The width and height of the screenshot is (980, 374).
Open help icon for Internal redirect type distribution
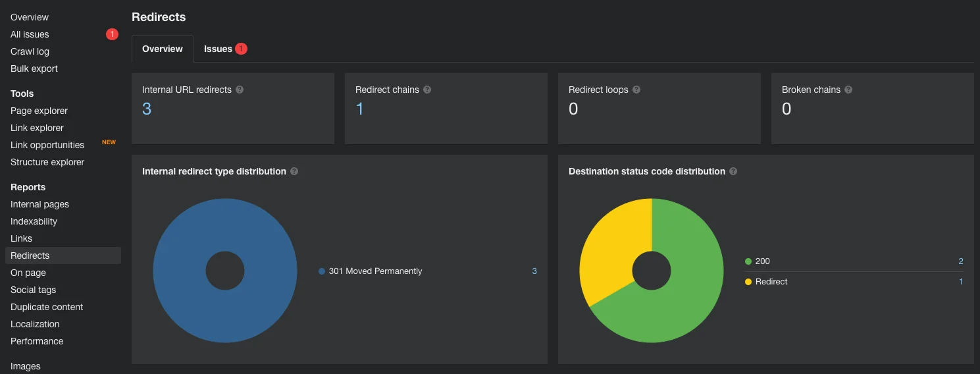click(x=294, y=171)
